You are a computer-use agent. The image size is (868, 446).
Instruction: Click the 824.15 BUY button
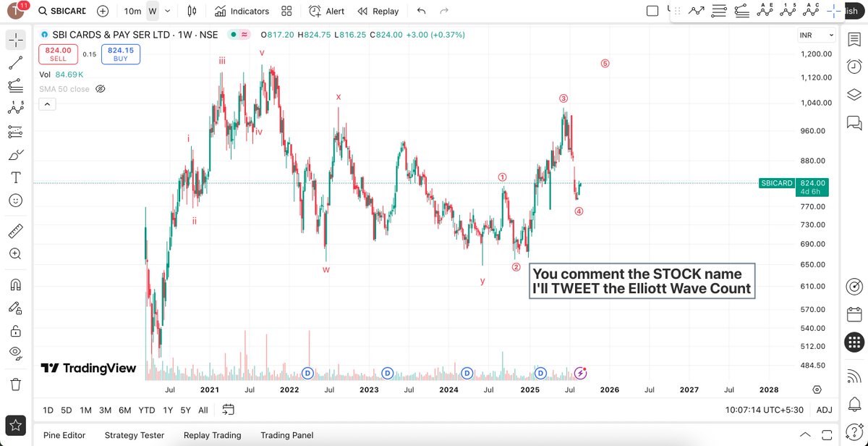click(121, 54)
